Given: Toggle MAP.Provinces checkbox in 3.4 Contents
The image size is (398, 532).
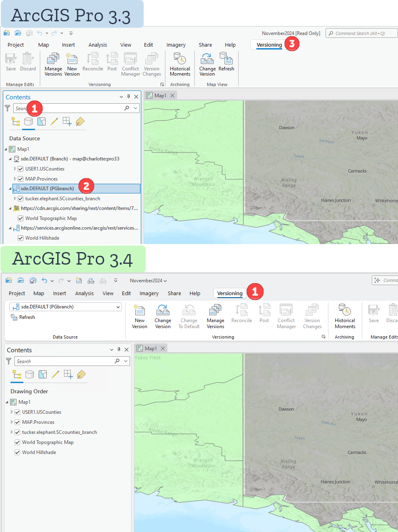Looking at the screenshot, I should pos(17,422).
